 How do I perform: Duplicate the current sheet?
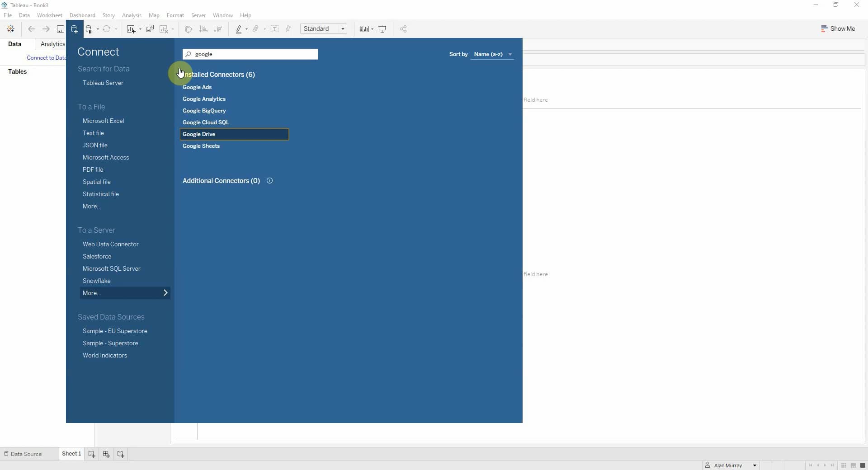point(150,28)
